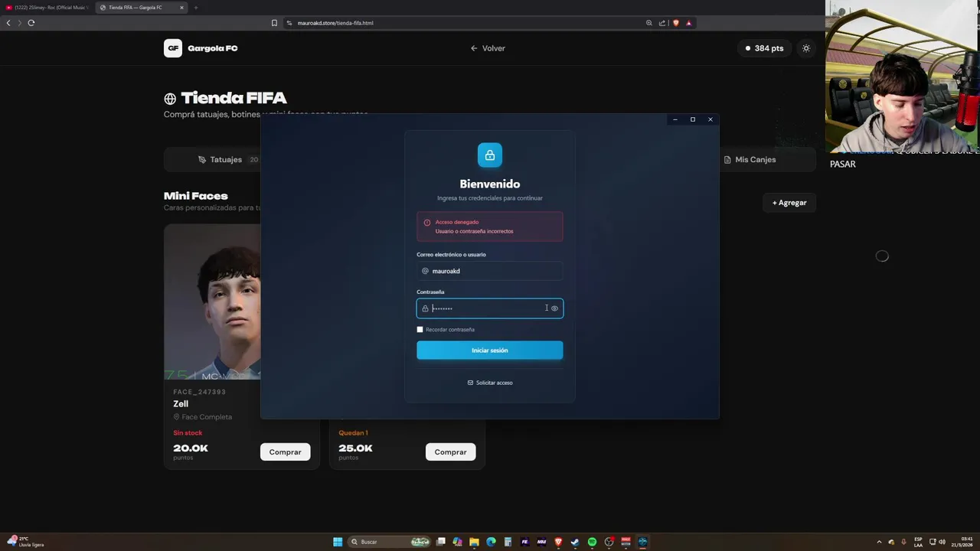Click the 384 pts points badge
This screenshot has width=980, height=551.
[765, 48]
